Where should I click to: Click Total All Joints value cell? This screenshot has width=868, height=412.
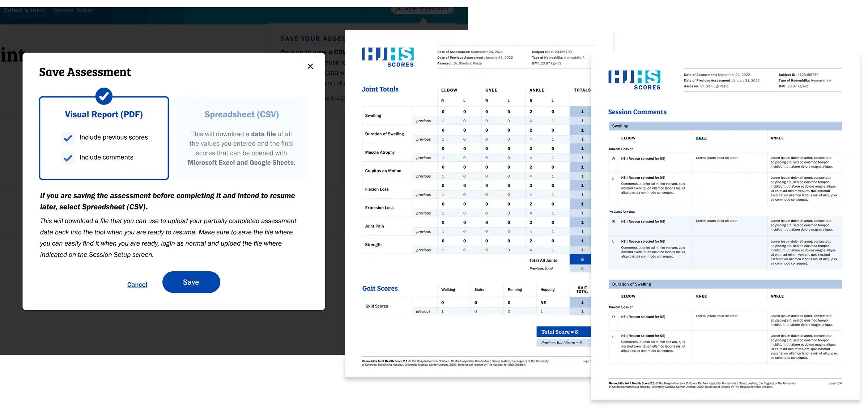click(x=582, y=259)
